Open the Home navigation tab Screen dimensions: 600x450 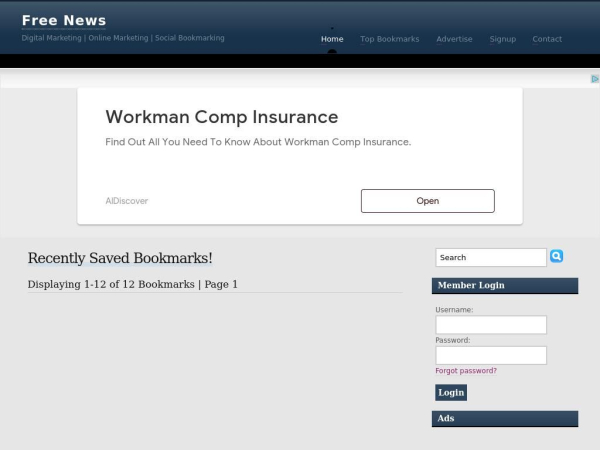(x=332, y=39)
